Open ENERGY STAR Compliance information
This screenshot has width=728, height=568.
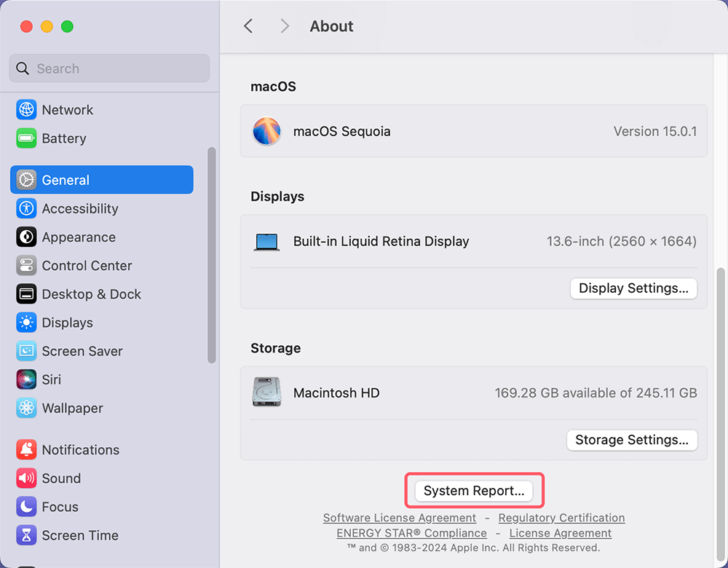(x=411, y=533)
